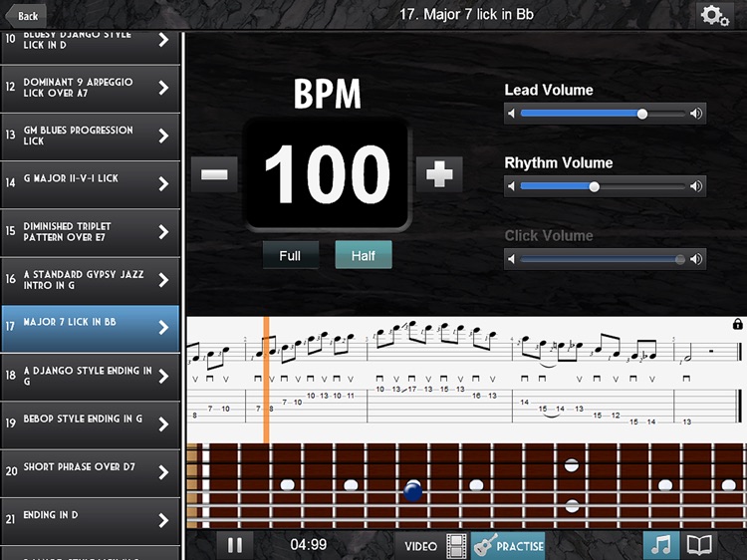Click the 100 BPM display
The image size is (747, 560).
point(327,174)
